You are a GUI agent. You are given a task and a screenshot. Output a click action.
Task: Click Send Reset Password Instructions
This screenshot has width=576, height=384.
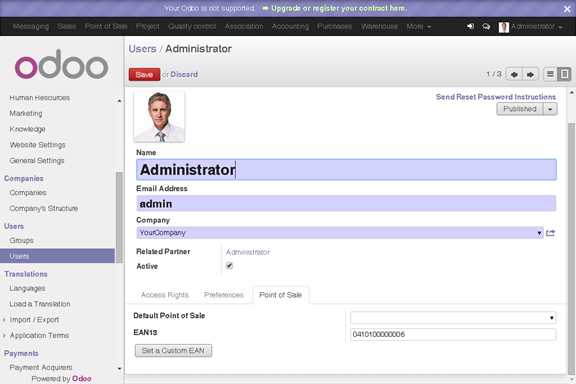(496, 97)
